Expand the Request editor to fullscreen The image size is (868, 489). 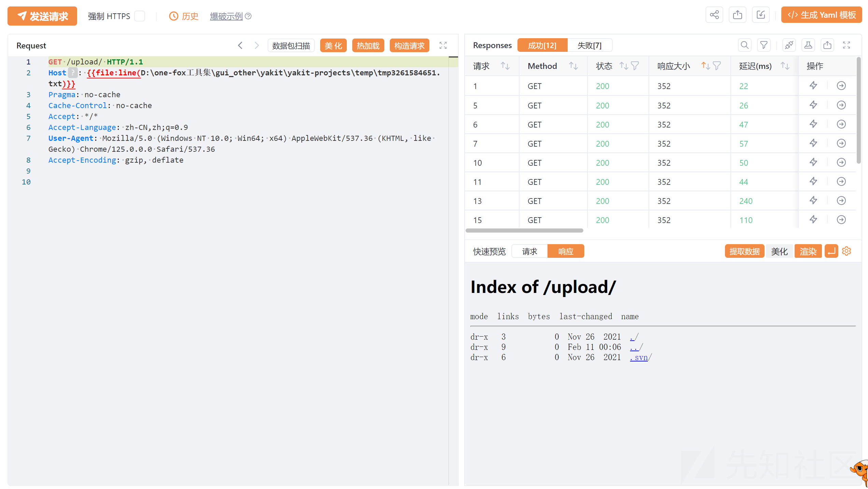coord(443,45)
